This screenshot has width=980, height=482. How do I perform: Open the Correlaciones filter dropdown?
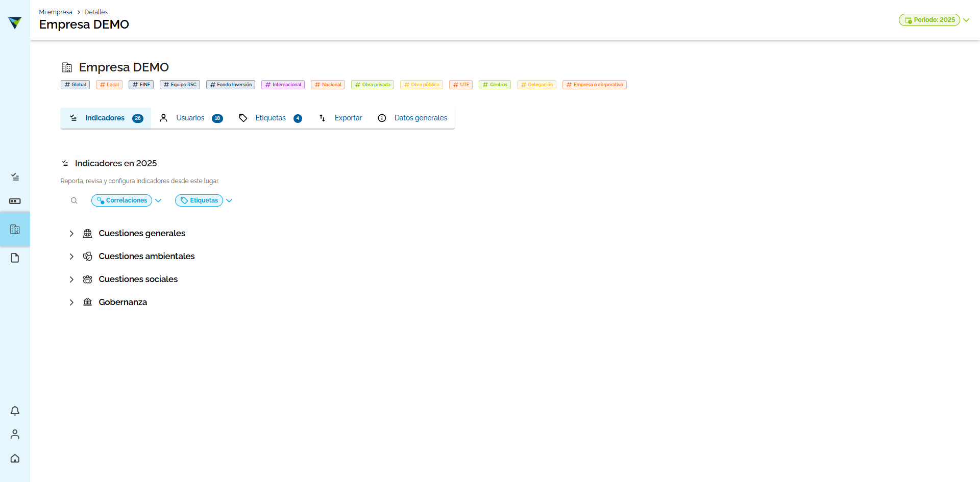[x=127, y=200]
